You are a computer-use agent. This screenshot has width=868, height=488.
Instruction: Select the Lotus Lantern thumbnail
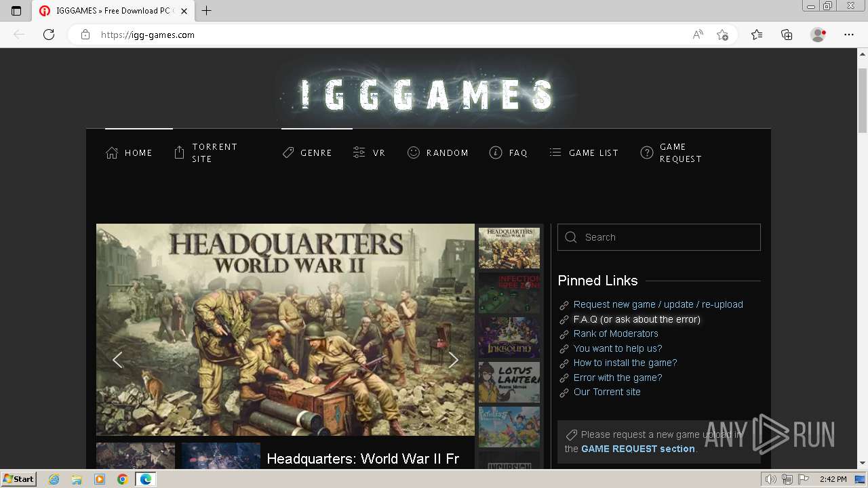[509, 382]
